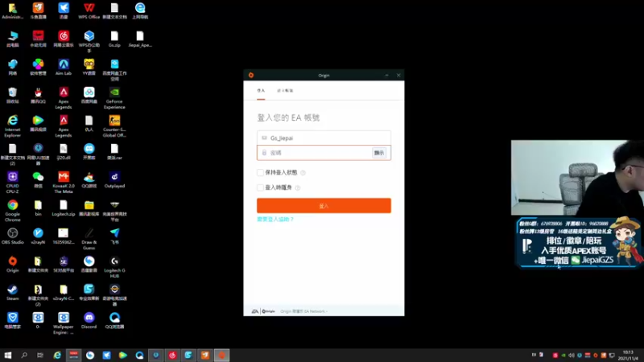This screenshot has height=362, width=644.
Task: Open the Discord desktop icon
Action: [x=89, y=321]
